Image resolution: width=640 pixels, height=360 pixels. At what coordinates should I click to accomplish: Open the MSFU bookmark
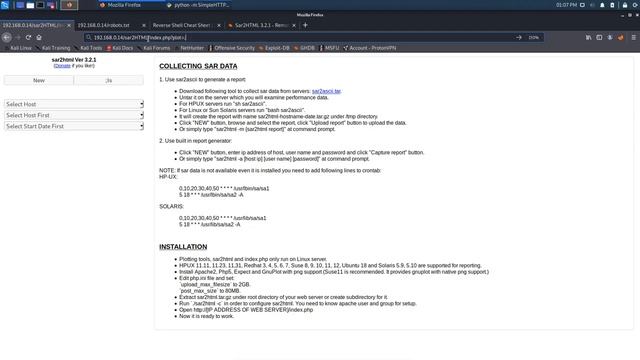pyautogui.click(x=330, y=48)
